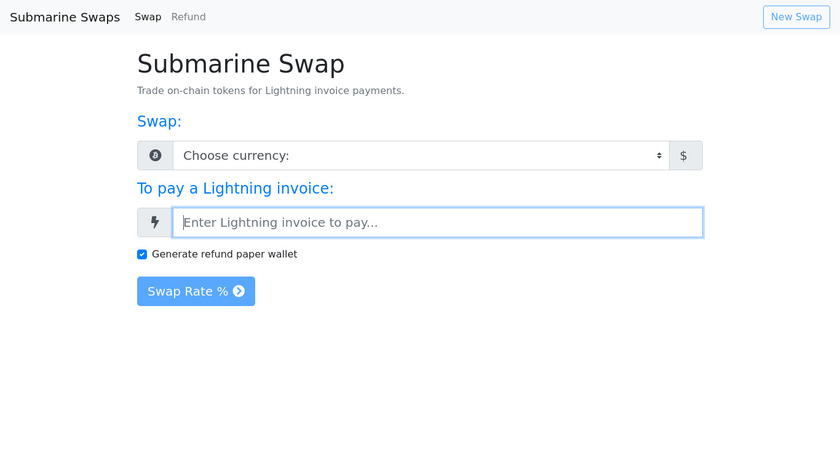Click the "Swap:" section label
840x472 pixels.
click(159, 122)
